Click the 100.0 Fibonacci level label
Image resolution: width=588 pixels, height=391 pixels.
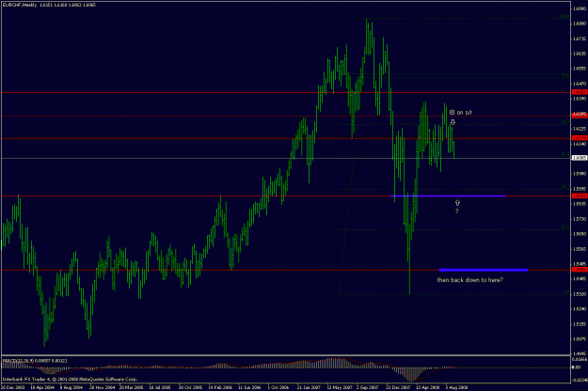coord(564,17)
